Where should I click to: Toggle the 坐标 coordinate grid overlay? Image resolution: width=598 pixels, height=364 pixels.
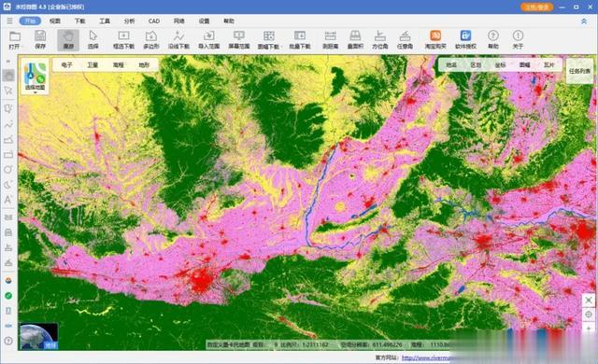click(x=500, y=65)
